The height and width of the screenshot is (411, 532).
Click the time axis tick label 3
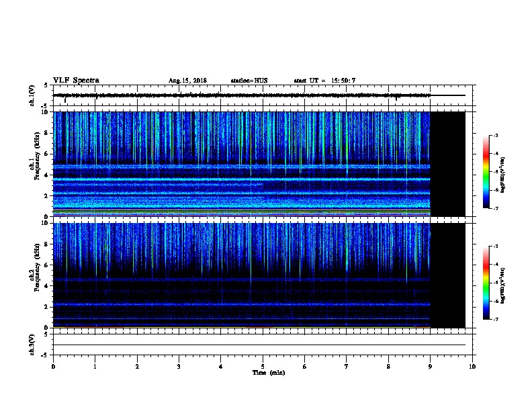(179, 367)
